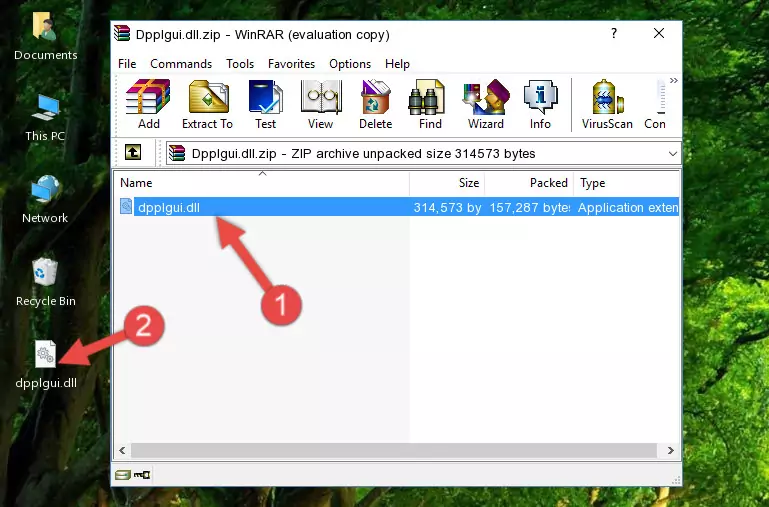Open the Find tool

click(x=430, y=104)
